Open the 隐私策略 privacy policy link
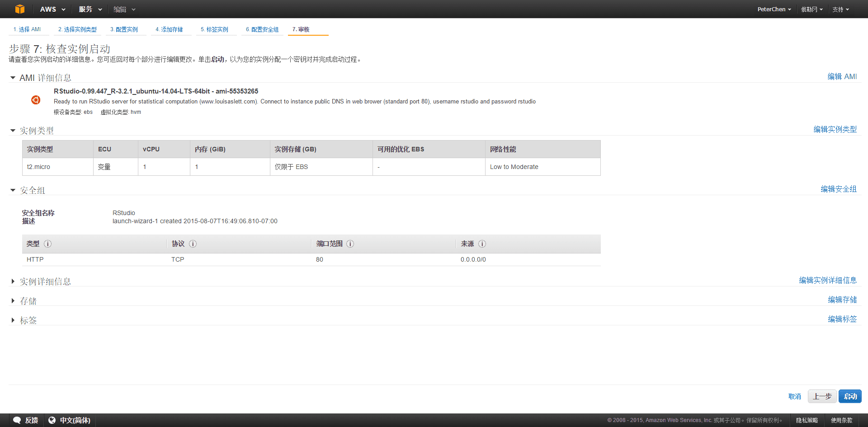Screen dimensions: 868x427 point(807,420)
